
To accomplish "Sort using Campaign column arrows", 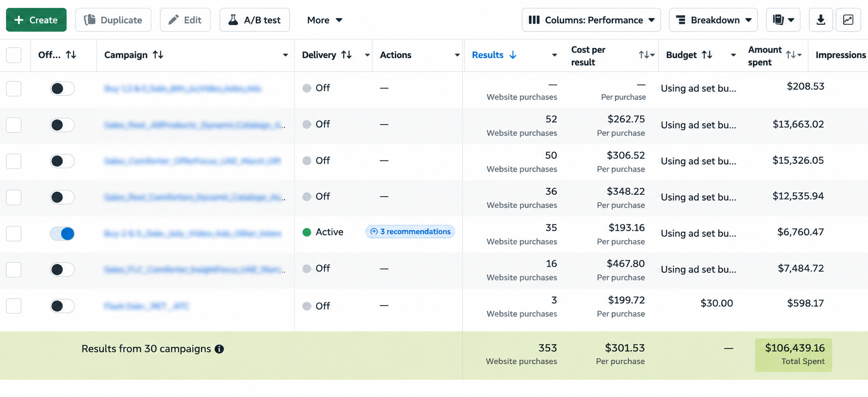I will click(x=158, y=55).
